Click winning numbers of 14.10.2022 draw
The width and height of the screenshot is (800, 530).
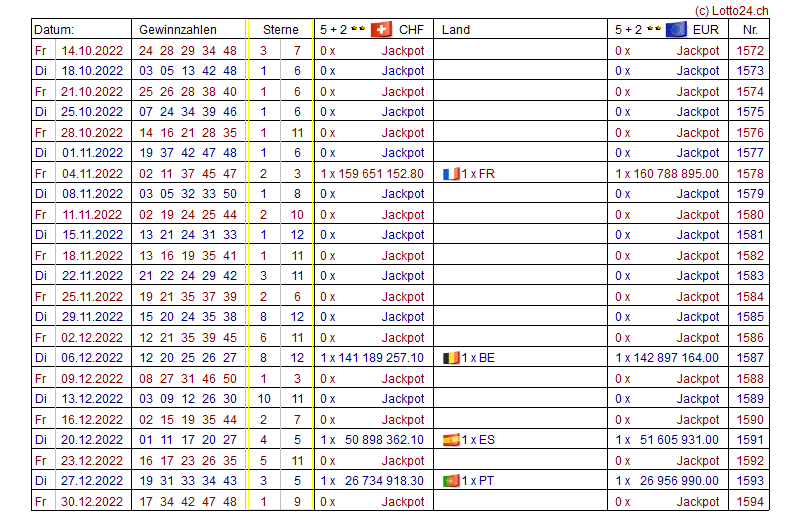(x=188, y=50)
